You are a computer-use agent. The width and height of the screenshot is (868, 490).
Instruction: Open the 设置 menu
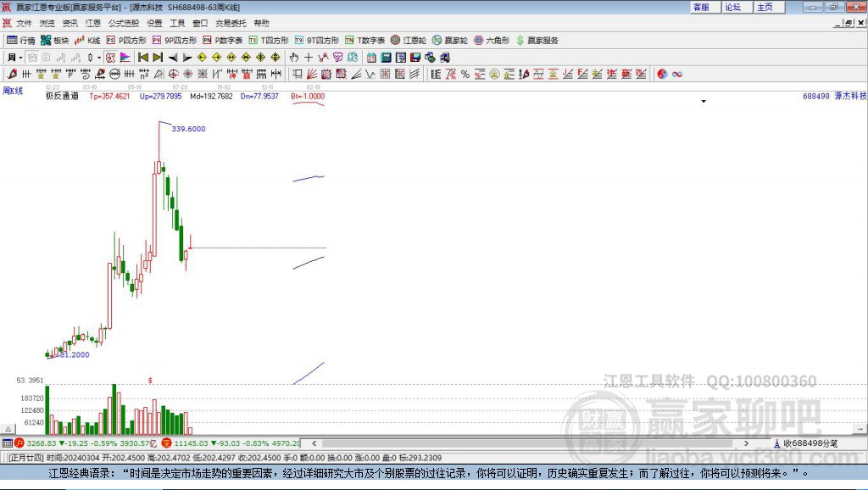(x=154, y=23)
